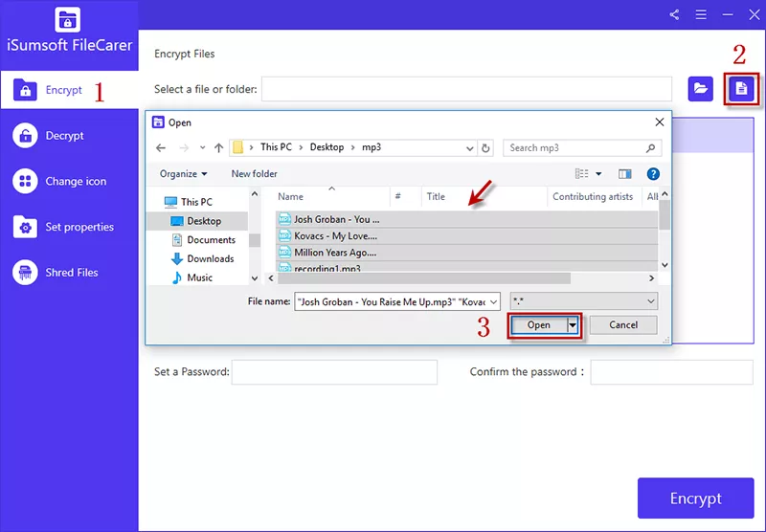
Task: Click the large Encrypt button
Action: click(x=695, y=499)
